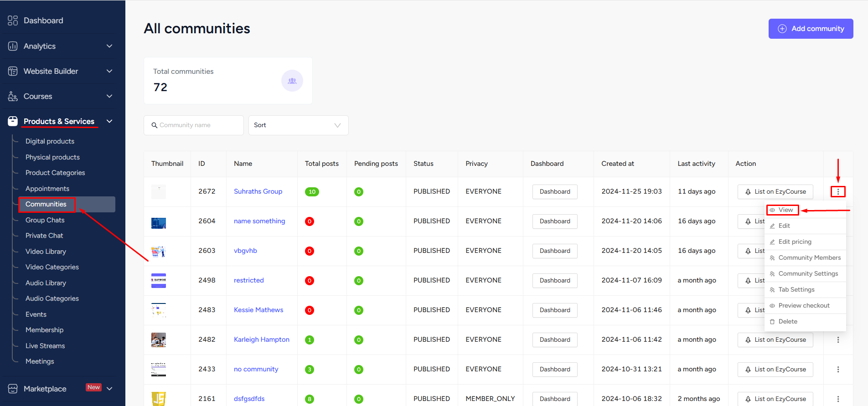868x406 pixels.
Task: Click total posts badge 3 for no community
Action: point(310,370)
